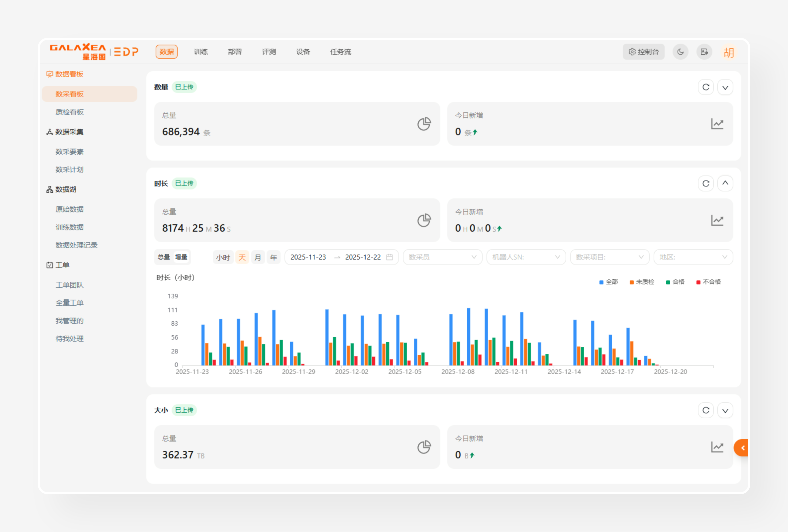Select 小时 time granularity
The image size is (788, 532).
point(223,258)
